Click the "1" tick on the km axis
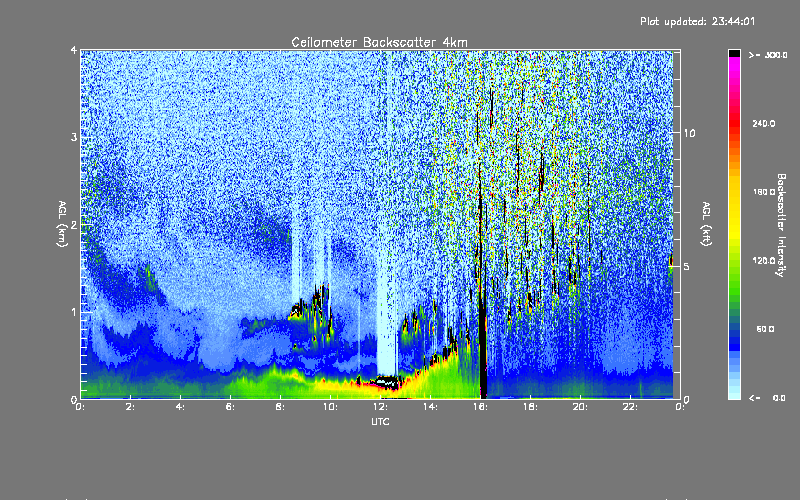 [74, 312]
